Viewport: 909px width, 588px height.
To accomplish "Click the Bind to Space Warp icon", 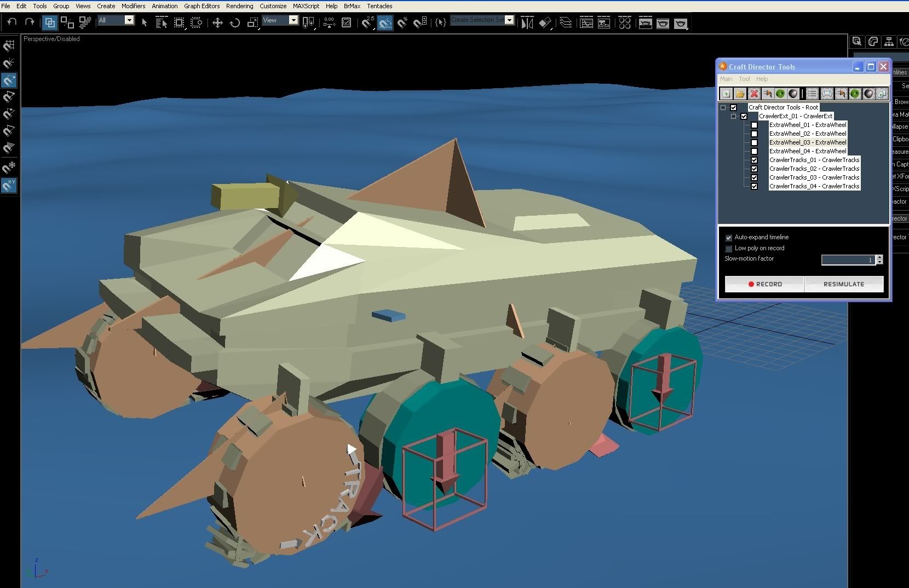I will click(x=85, y=22).
